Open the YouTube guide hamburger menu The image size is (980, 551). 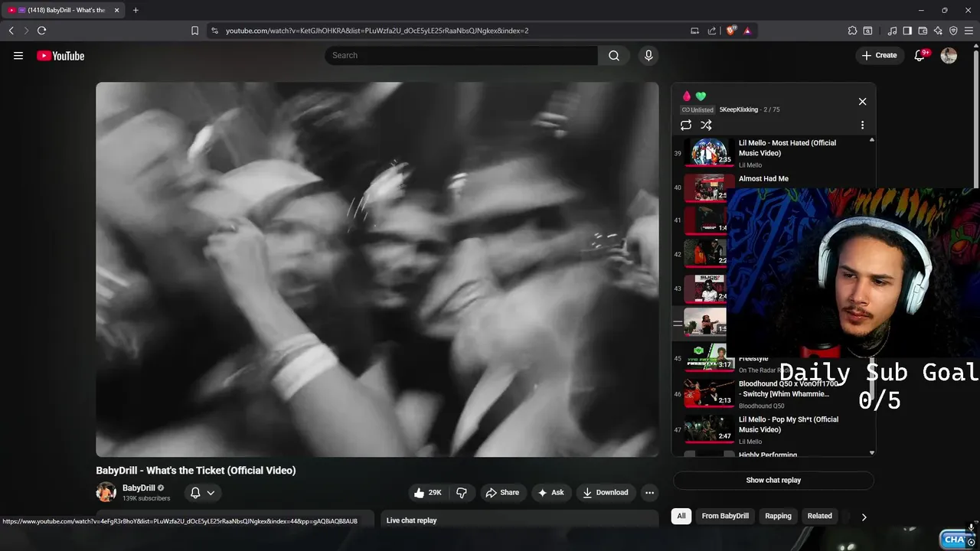point(18,55)
